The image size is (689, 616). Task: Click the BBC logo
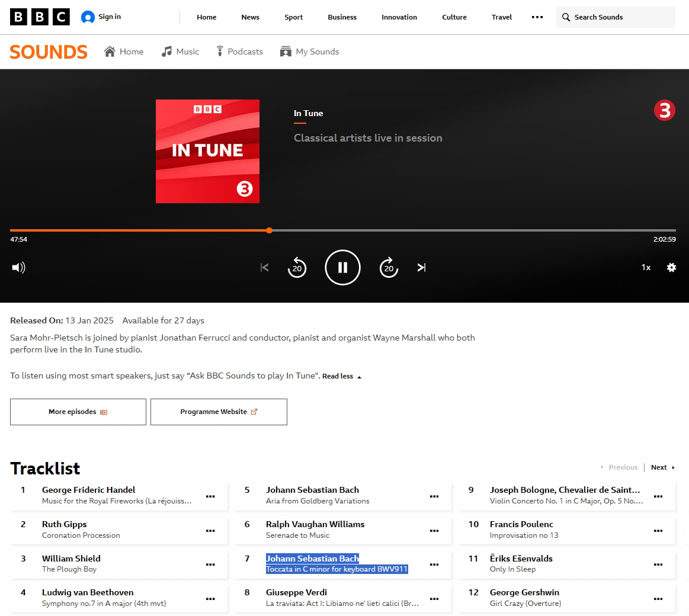[40, 17]
